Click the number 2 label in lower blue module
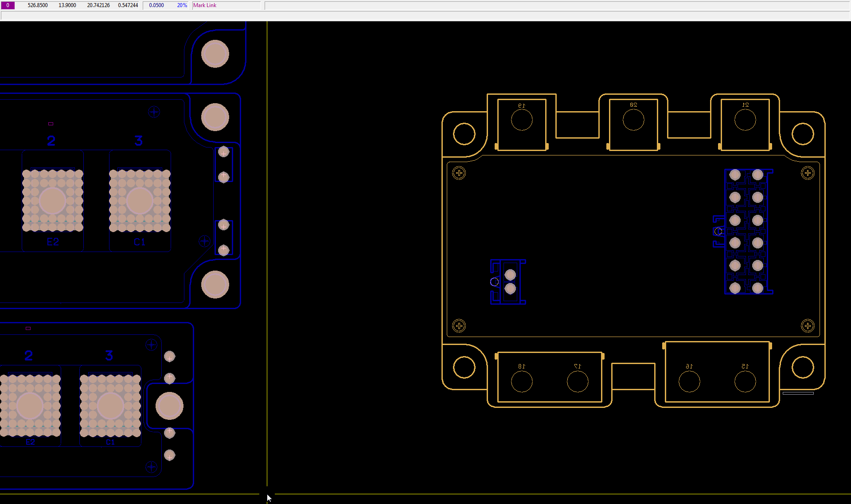851x504 pixels. pyautogui.click(x=29, y=356)
